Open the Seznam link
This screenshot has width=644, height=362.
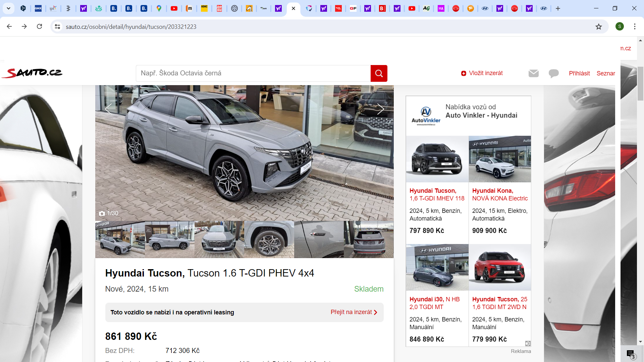[x=606, y=73]
